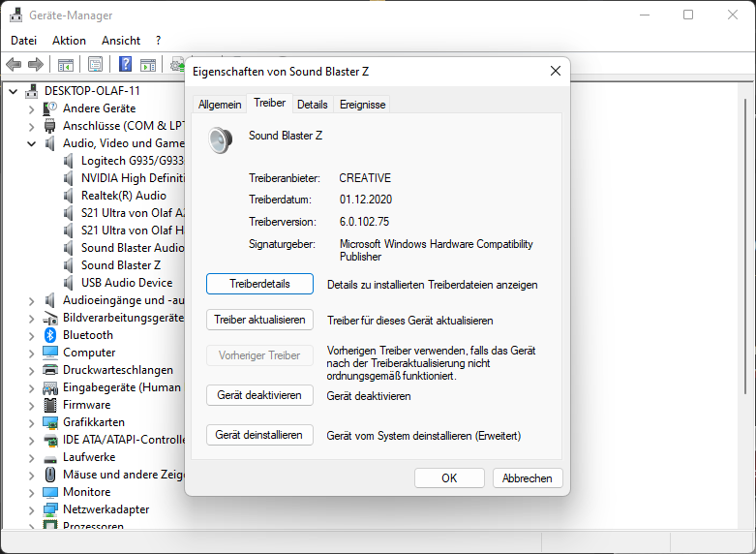Screen dimensions: 756x554
Task: Click the Sound Blaster Z speaker icon in dialog
Action: 221,139
